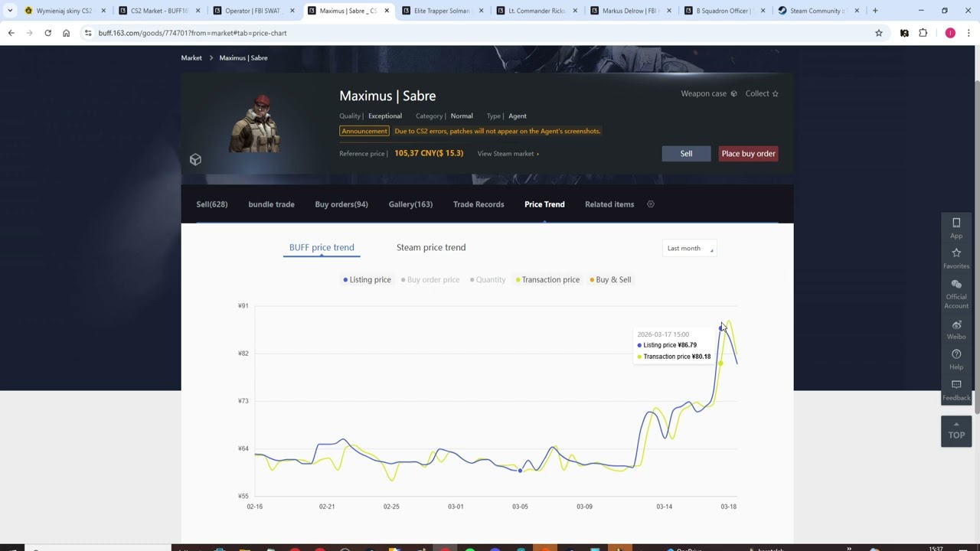Switch to Lt. Commander Ricksaw browser tab
This screenshot has width=980, height=551.
pyautogui.click(x=536, y=11)
